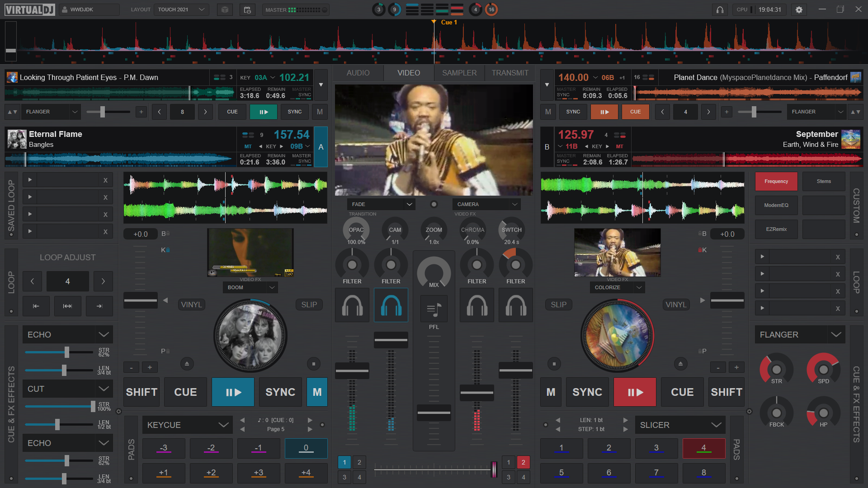This screenshot has height=488, width=868.
Task: Switch to the AUDIO tab
Action: [358, 73]
